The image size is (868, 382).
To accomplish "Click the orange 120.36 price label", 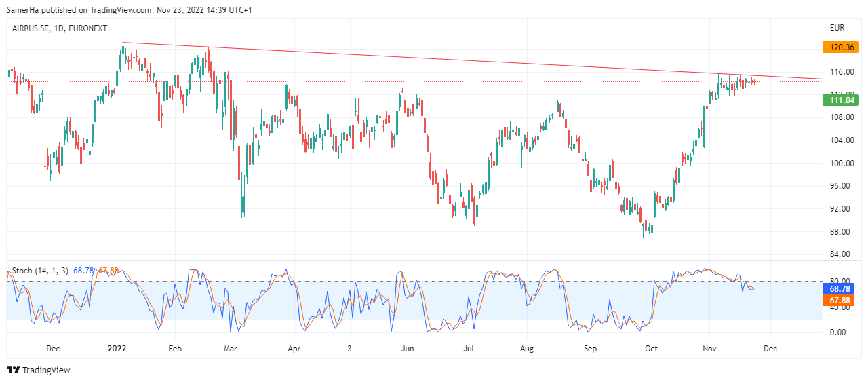I will [840, 47].
